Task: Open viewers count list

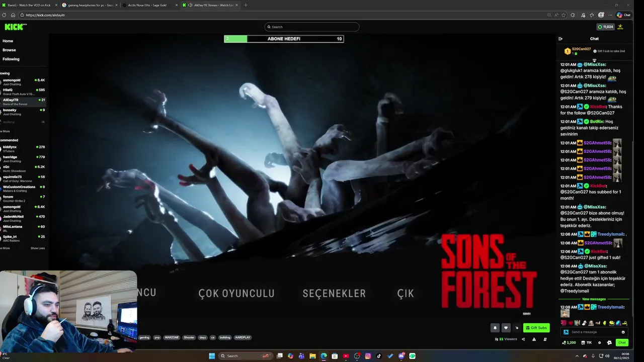Action: click(506, 339)
